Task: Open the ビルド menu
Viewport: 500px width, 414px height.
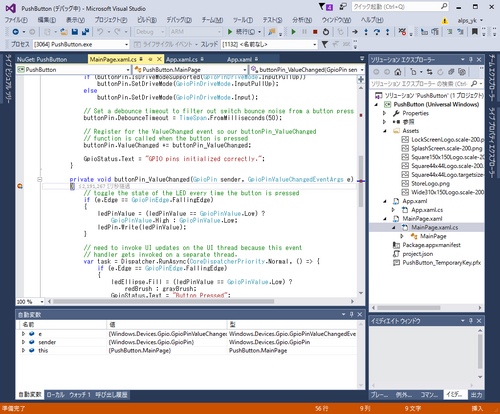Action: 147,20
